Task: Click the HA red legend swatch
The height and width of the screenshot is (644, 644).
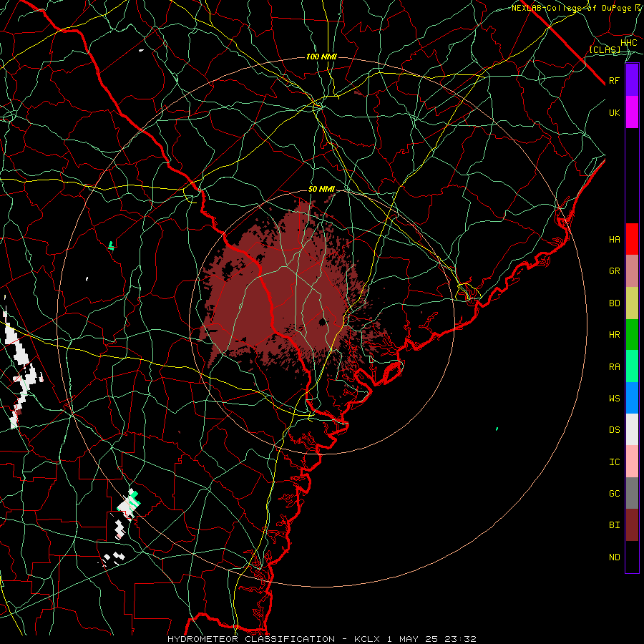Action: 632,239
